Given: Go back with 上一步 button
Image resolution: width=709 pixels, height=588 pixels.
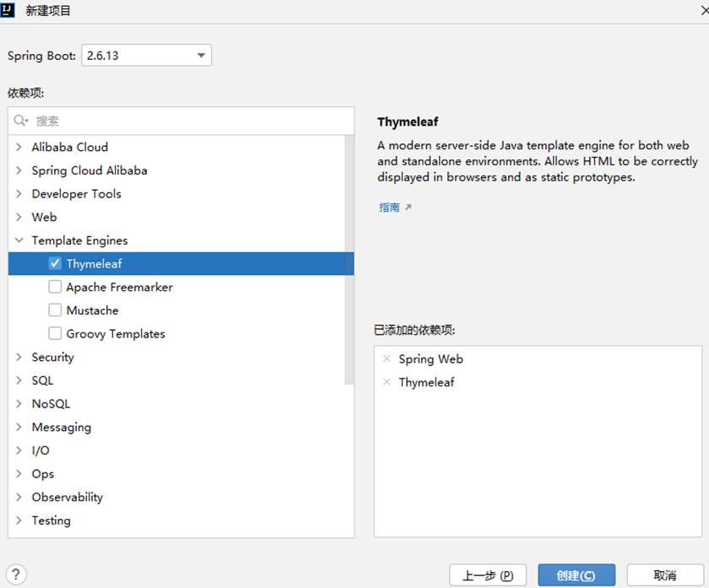Looking at the screenshot, I should pyautogui.click(x=488, y=575).
